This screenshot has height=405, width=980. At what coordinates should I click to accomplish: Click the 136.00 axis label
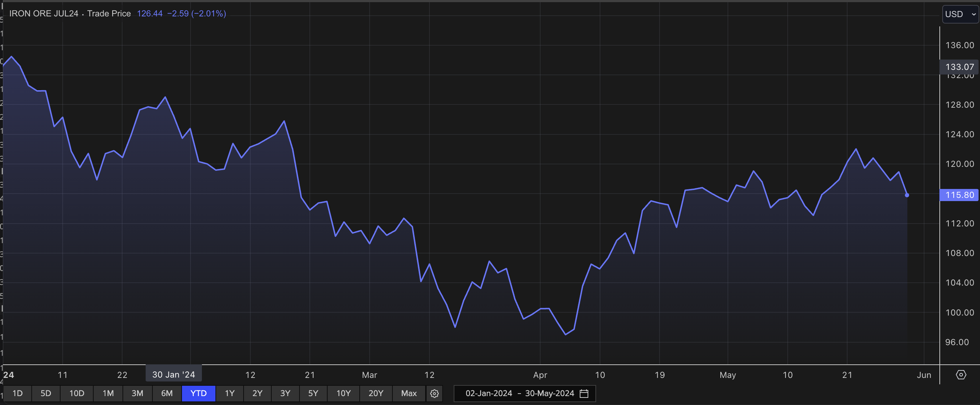coord(960,45)
